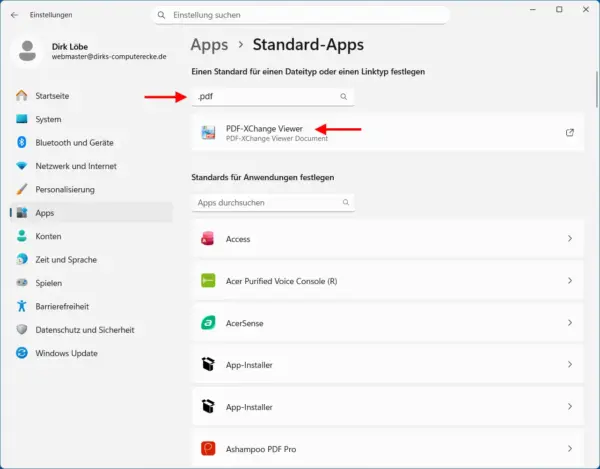Click the Einstellung suchen search box

tap(300, 15)
